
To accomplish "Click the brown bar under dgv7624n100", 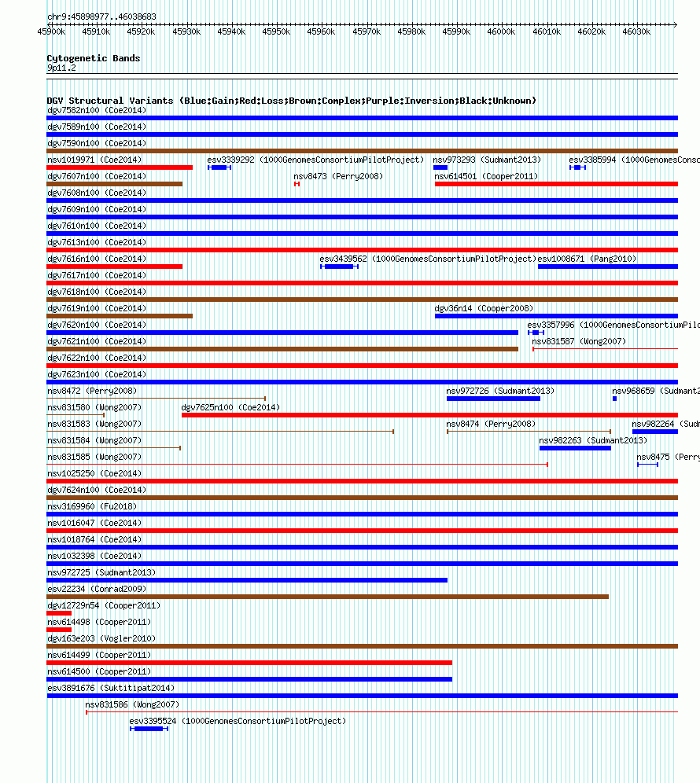I will tap(363, 497).
